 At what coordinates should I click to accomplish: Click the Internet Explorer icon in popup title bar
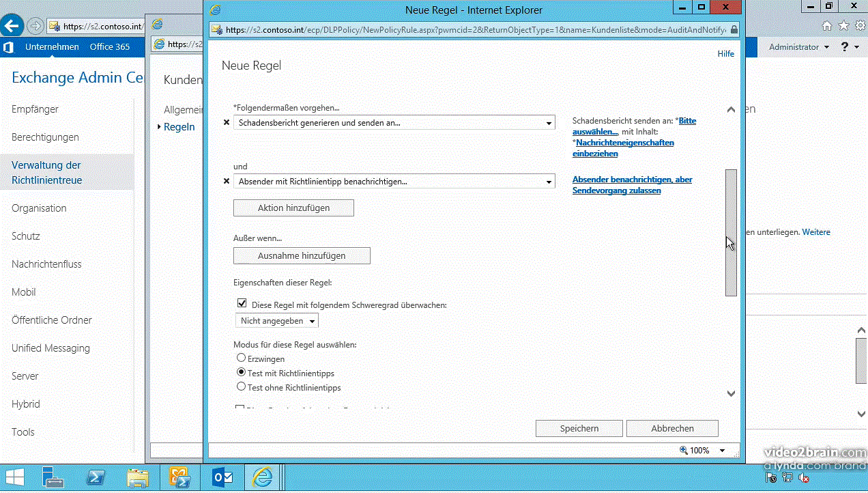[x=216, y=10]
